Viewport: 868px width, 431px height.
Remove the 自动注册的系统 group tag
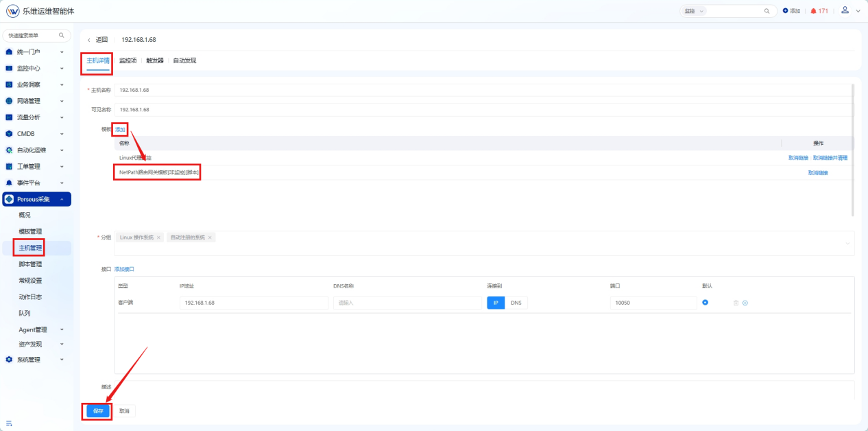pos(210,237)
